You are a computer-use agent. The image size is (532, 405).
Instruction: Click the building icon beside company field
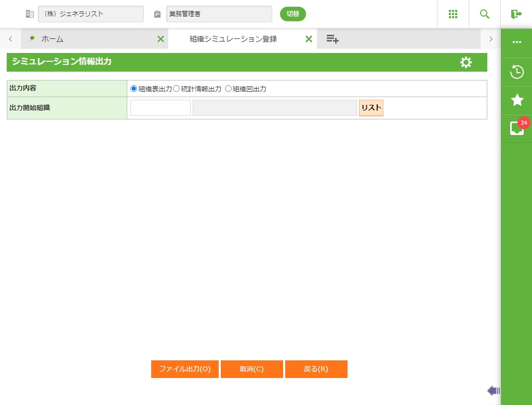[30, 14]
